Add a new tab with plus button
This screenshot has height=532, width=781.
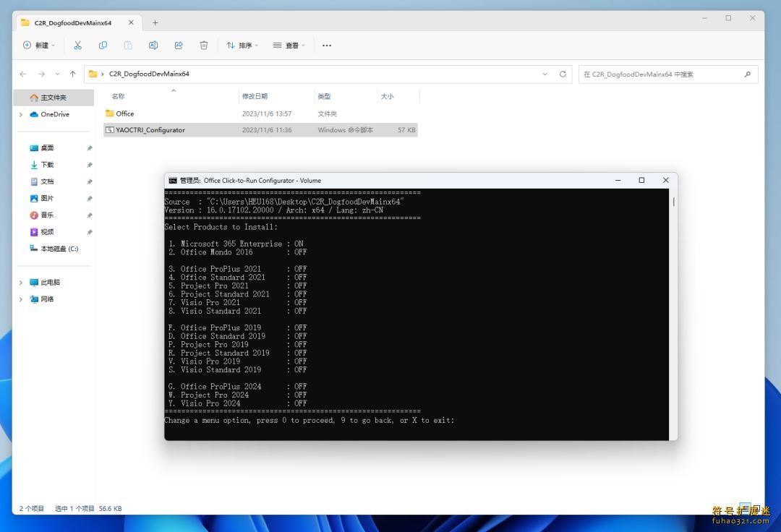[155, 22]
